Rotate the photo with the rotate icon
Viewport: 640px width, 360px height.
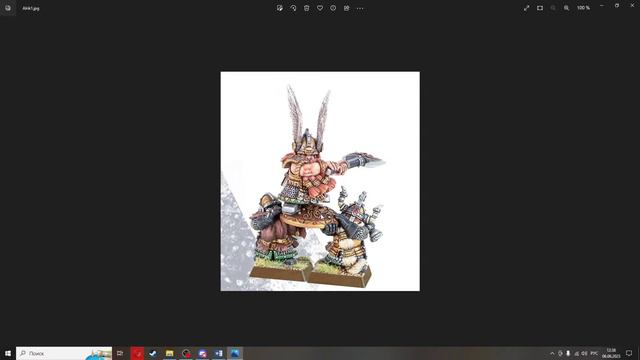click(293, 8)
